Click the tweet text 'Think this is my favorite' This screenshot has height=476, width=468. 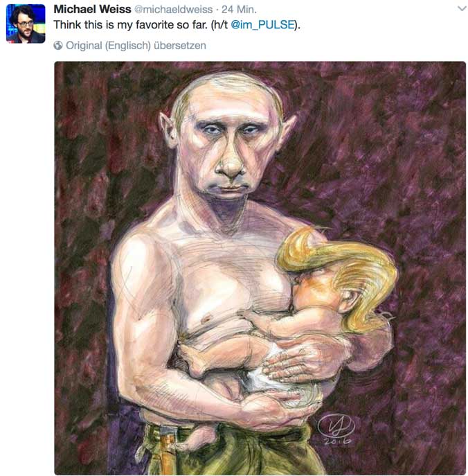point(114,25)
